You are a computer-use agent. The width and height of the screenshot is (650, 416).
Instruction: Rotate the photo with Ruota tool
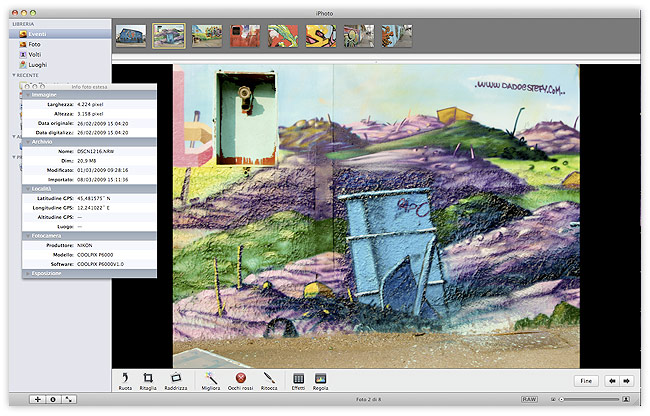click(x=125, y=381)
